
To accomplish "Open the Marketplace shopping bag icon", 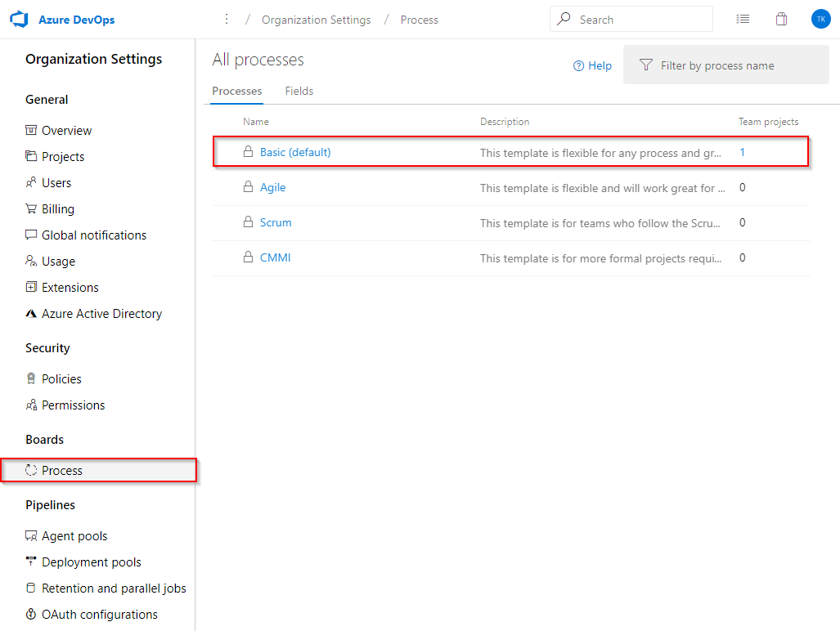I will [x=781, y=19].
